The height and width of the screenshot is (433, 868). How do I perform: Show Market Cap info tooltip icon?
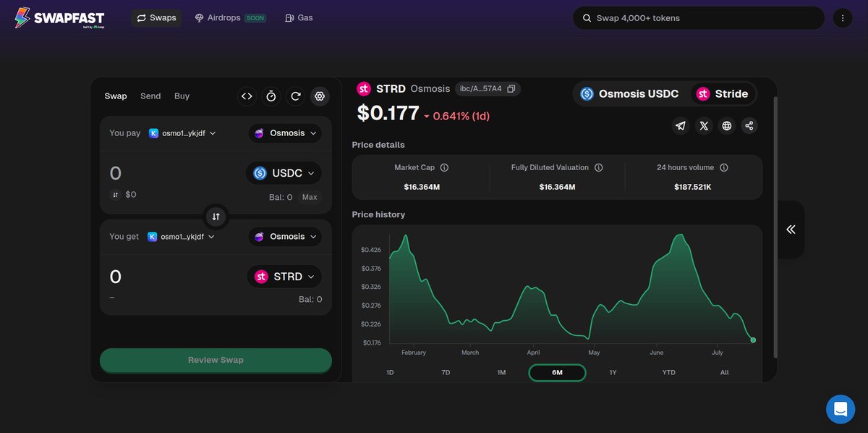444,167
